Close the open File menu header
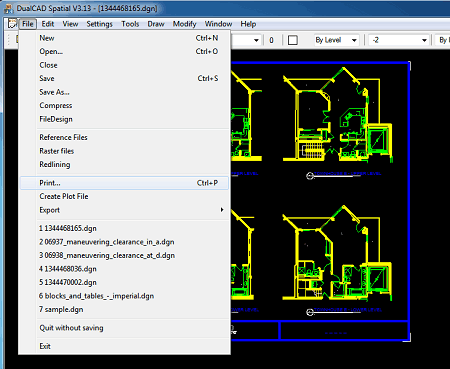The image size is (450, 369). click(28, 24)
